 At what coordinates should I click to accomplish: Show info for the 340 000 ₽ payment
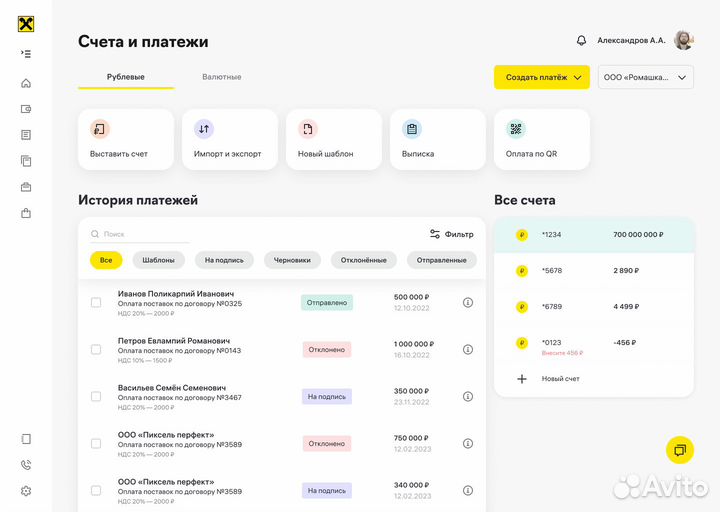467,490
